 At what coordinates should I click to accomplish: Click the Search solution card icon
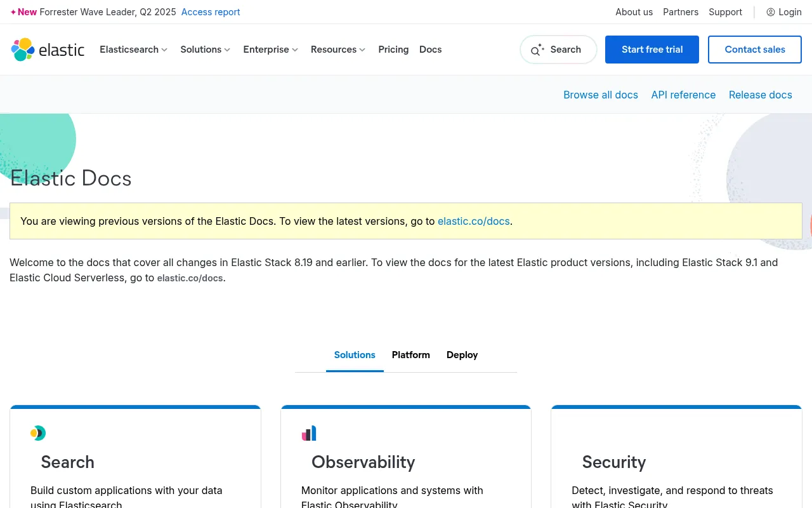click(38, 433)
